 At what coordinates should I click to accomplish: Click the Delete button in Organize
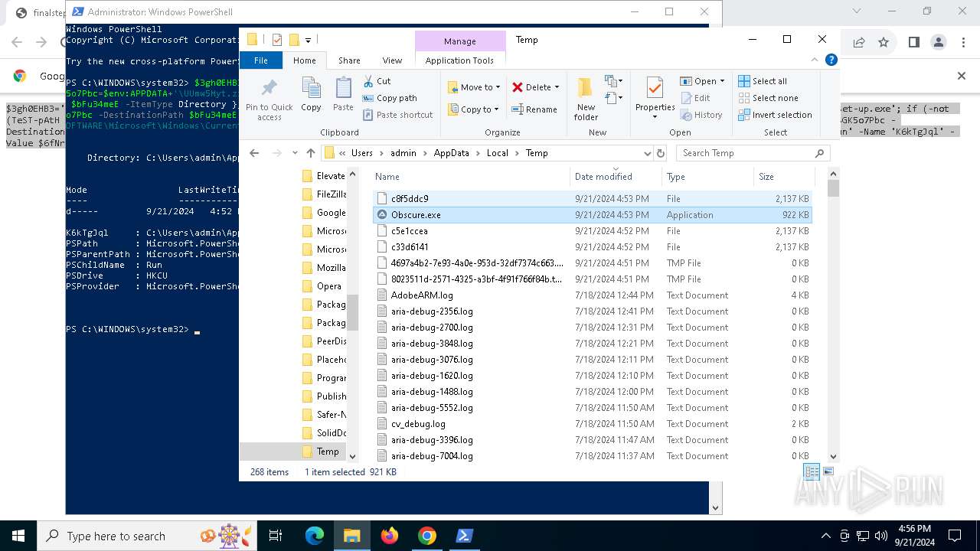point(535,87)
